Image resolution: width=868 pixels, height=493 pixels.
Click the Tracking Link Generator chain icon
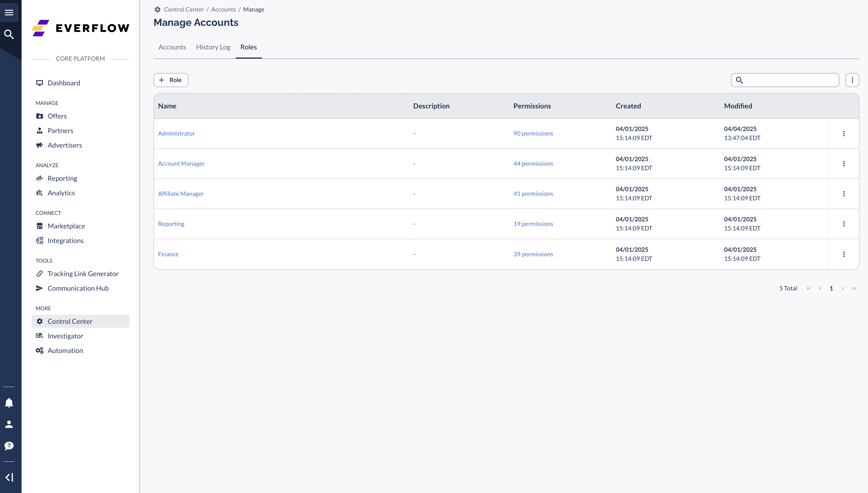pyautogui.click(x=40, y=274)
